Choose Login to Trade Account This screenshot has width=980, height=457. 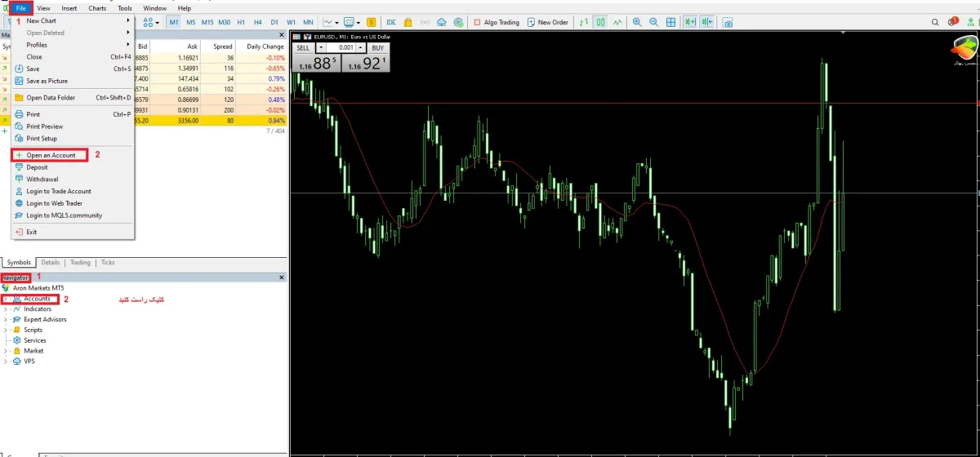point(59,191)
